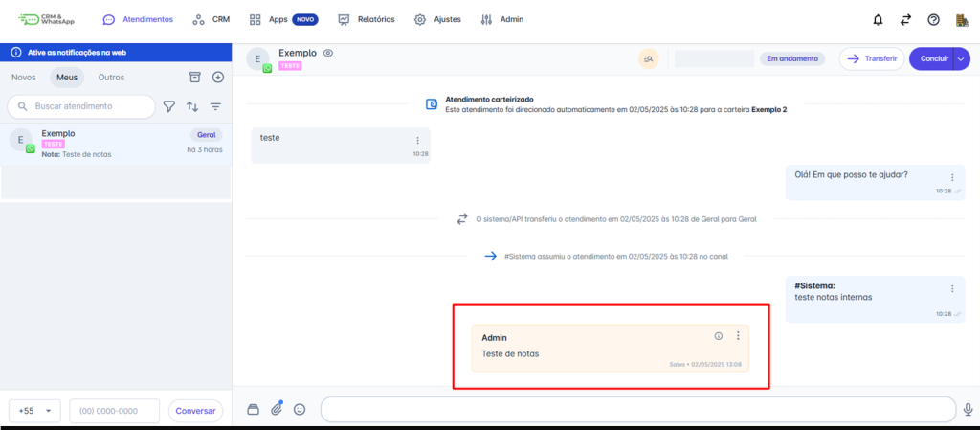The image size is (980, 430).
Task: Switch to the Novos tab
Action: click(x=24, y=78)
